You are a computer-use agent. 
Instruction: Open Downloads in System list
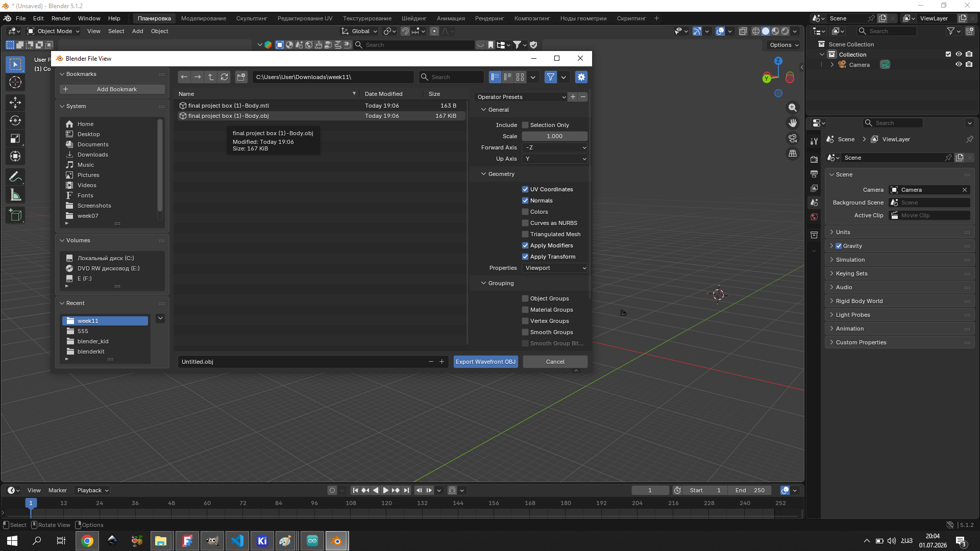pyautogui.click(x=92, y=155)
